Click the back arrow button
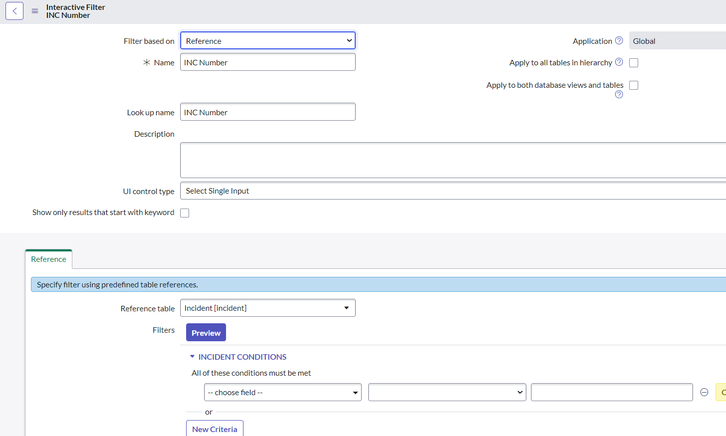726x436 pixels. [x=14, y=11]
